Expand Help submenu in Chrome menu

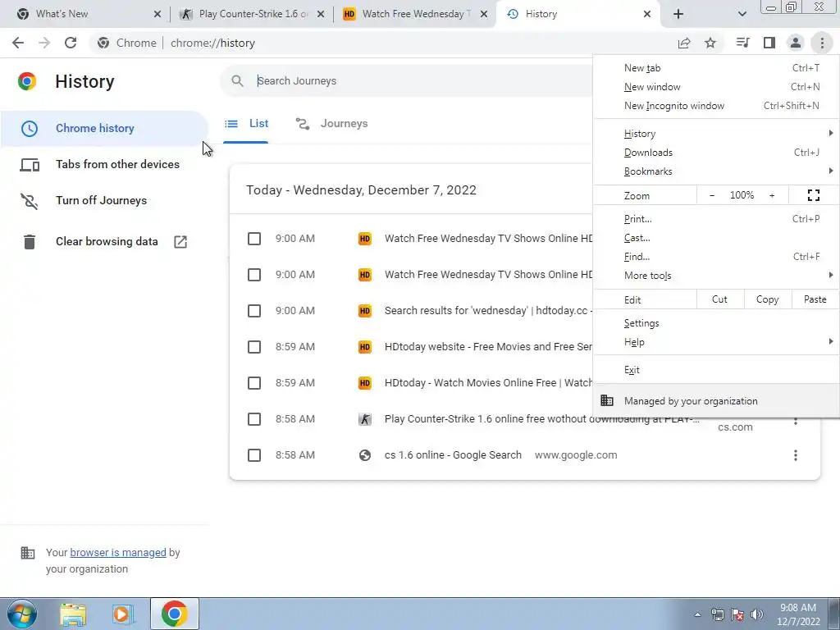tap(716, 342)
